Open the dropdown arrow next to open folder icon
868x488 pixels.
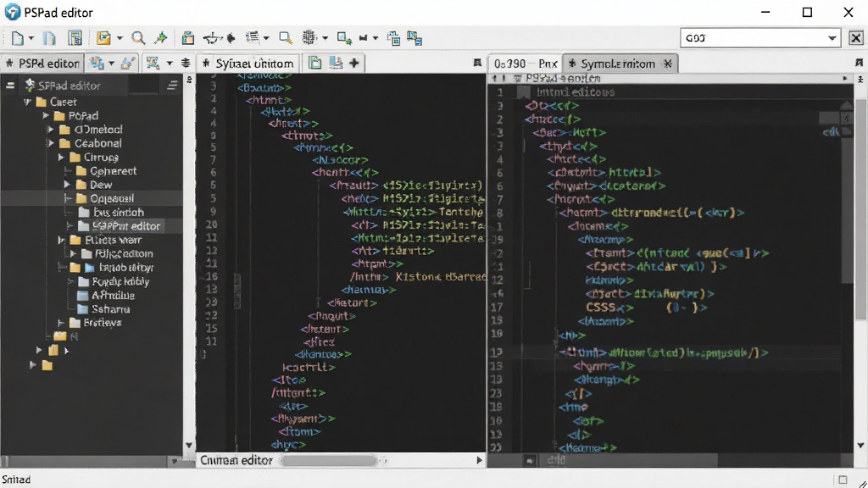119,38
